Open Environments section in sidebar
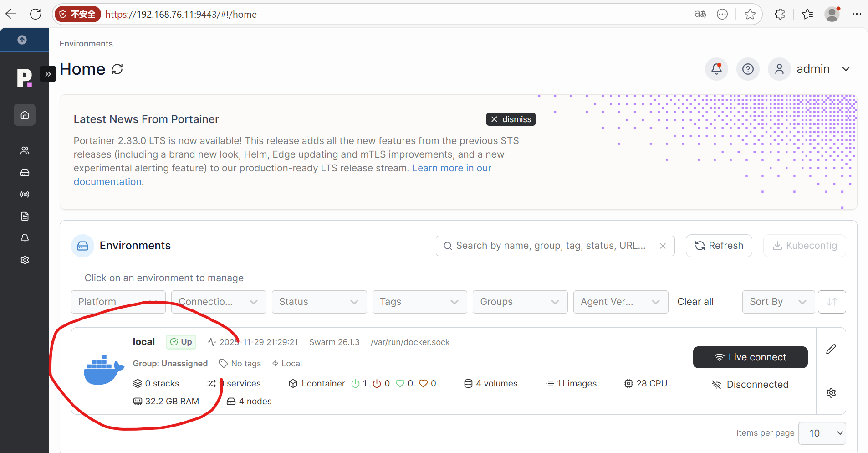Screen dimensions: 868x453 click(x=25, y=172)
